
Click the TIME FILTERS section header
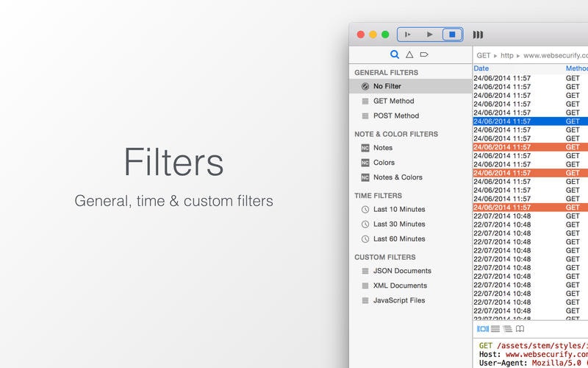click(x=378, y=196)
